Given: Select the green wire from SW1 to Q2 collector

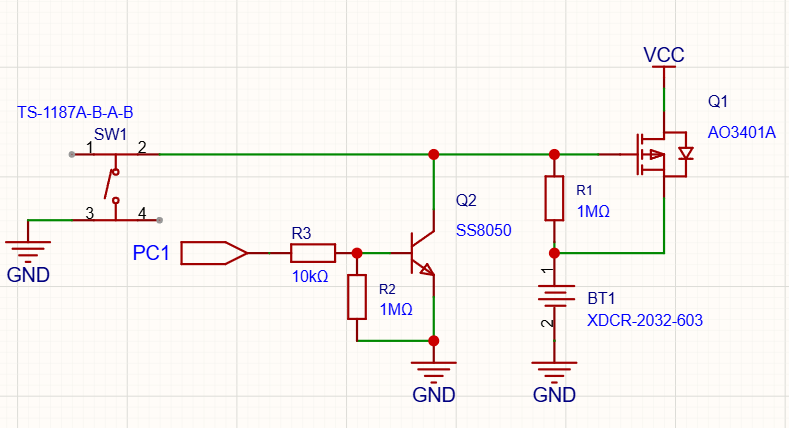Looking at the screenshot, I should pos(297,154).
